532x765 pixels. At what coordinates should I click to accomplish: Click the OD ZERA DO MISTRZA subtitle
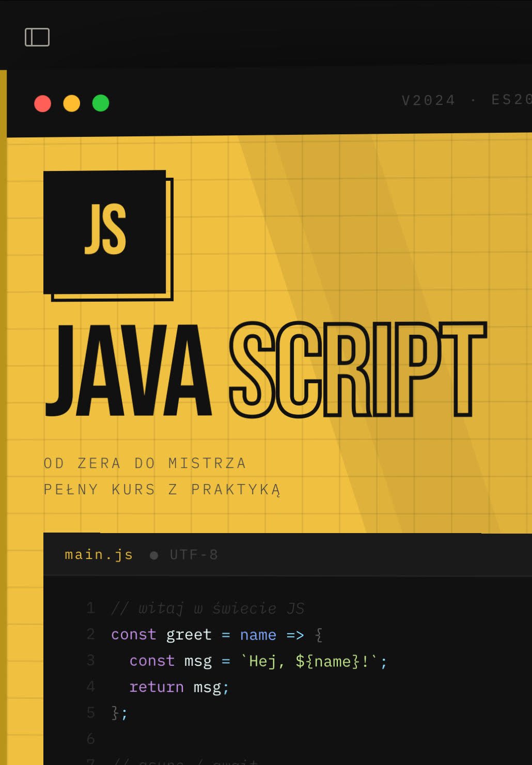pyautogui.click(x=145, y=463)
